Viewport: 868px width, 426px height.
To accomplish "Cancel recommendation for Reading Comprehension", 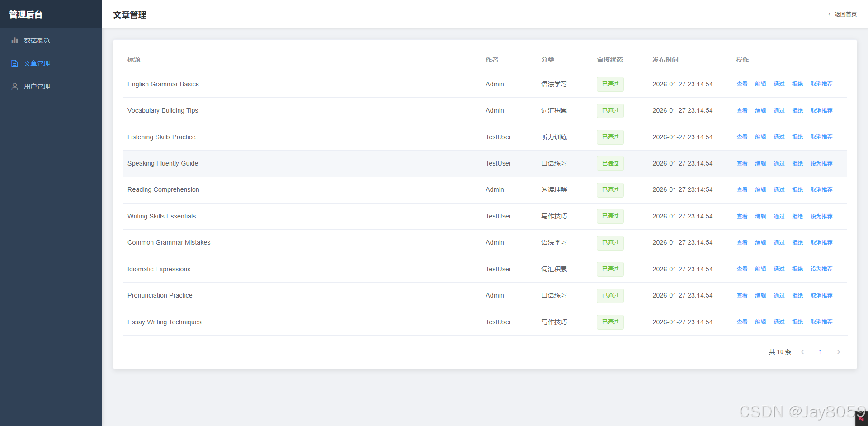I will 821,189.
